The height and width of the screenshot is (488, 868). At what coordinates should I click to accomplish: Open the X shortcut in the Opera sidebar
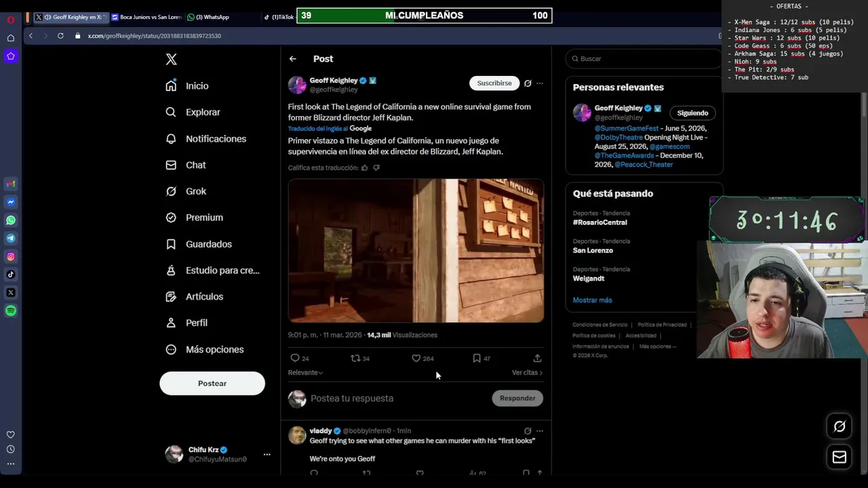pyautogui.click(x=11, y=293)
